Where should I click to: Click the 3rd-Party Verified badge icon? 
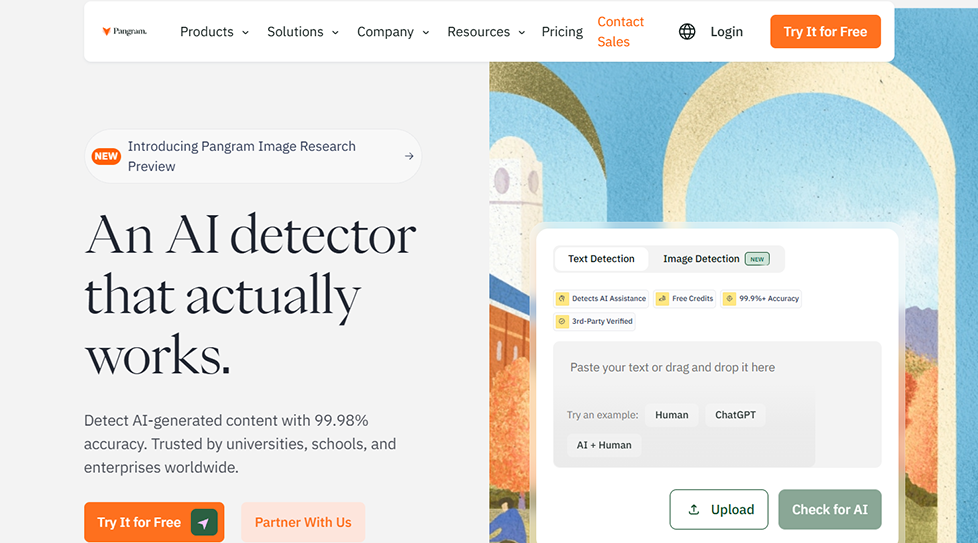(562, 321)
